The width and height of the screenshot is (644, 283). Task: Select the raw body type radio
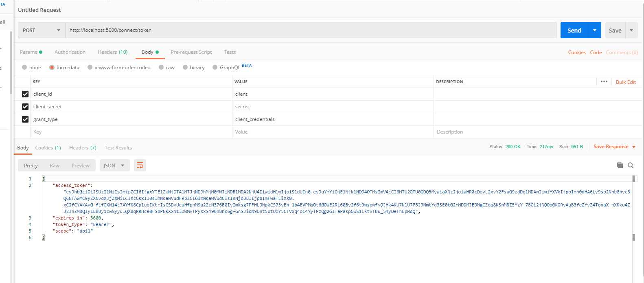tap(161, 67)
